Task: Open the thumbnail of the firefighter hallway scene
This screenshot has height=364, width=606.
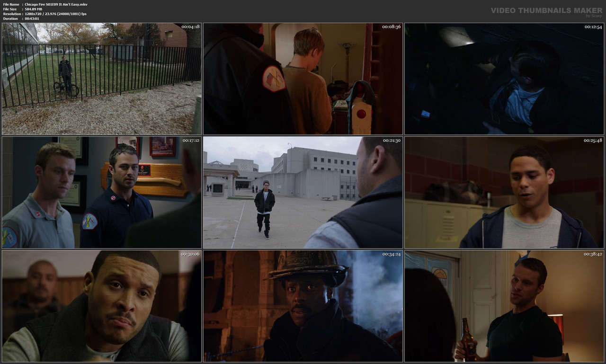Action: coord(303,79)
